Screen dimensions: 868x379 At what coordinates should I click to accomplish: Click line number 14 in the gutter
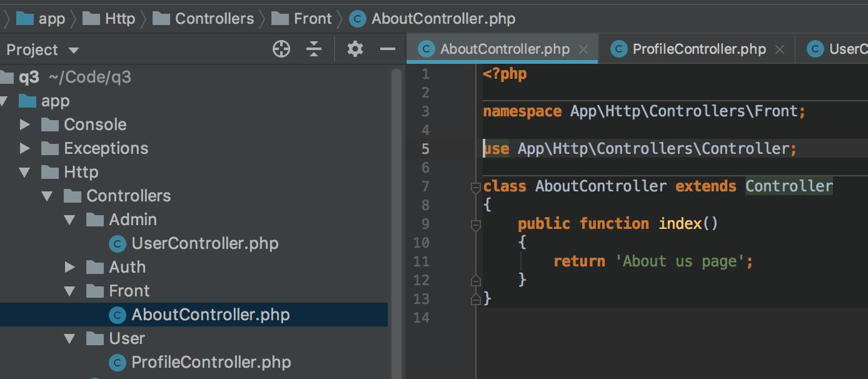421,318
